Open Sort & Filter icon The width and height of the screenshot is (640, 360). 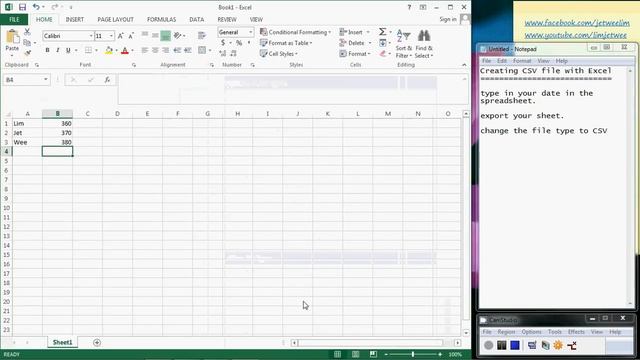pyautogui.click(x=404, y=36)
